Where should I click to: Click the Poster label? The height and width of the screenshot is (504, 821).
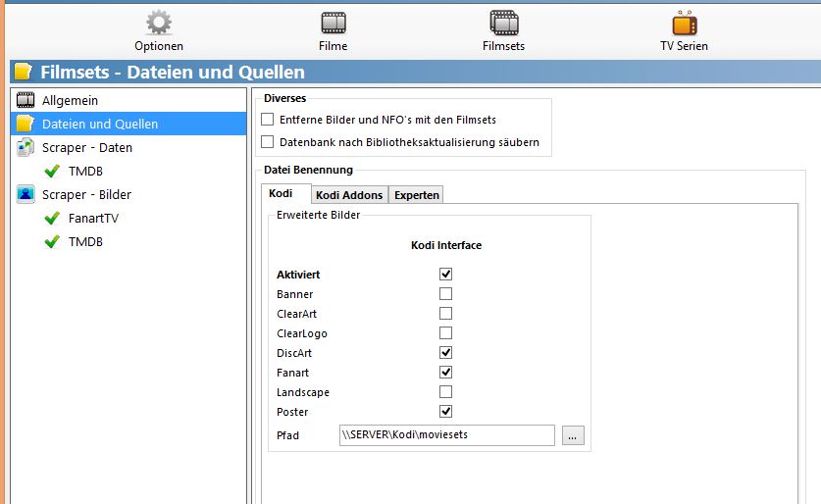(292, 412)
